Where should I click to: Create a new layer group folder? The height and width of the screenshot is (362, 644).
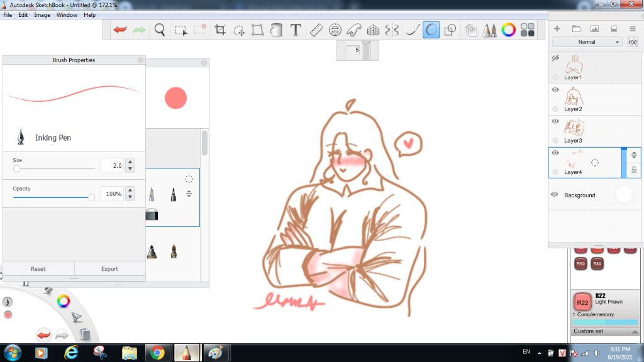click(576, 28)
